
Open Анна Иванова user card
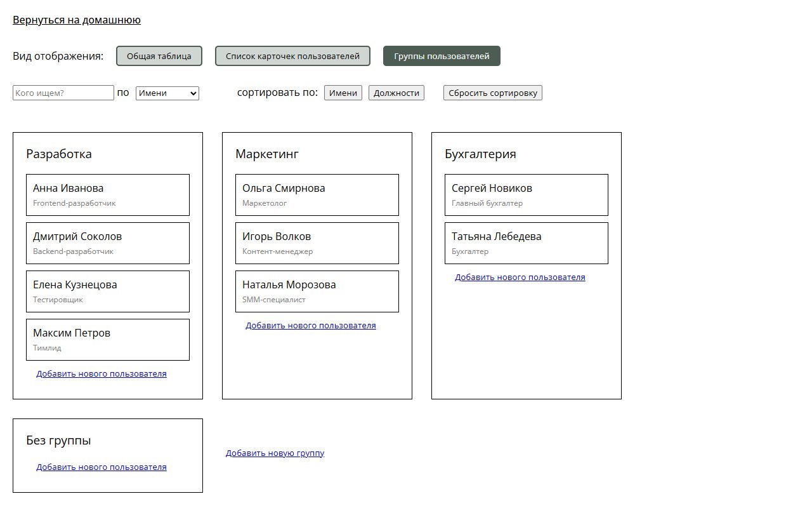click(108, 195)
